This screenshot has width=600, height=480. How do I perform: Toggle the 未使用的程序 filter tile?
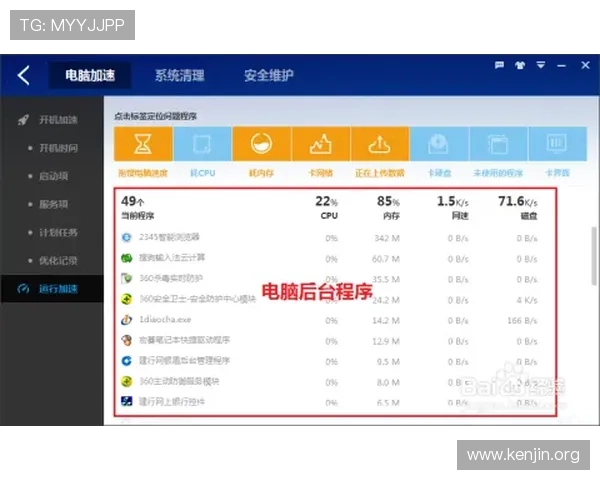[498, 144]
